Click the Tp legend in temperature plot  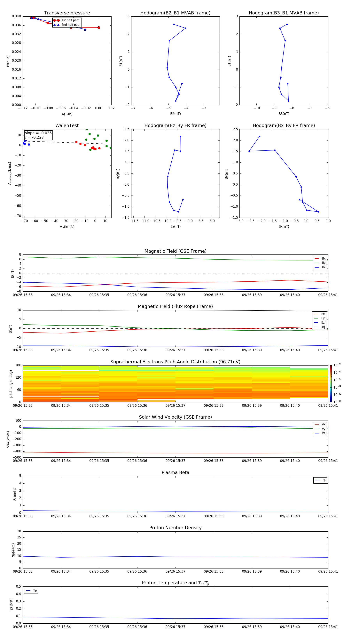[x=31, y=591]
